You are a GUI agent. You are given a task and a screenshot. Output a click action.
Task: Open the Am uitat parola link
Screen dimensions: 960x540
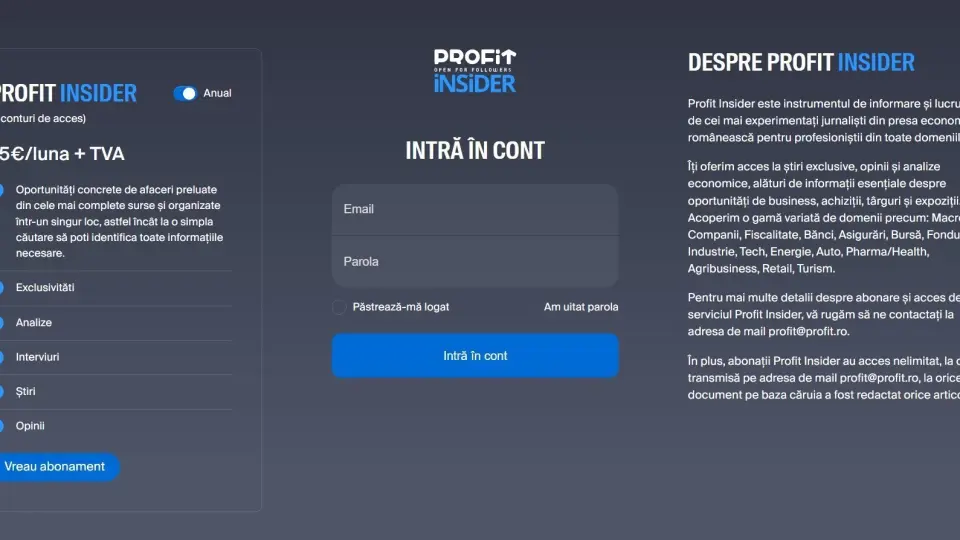pos(581,307)
